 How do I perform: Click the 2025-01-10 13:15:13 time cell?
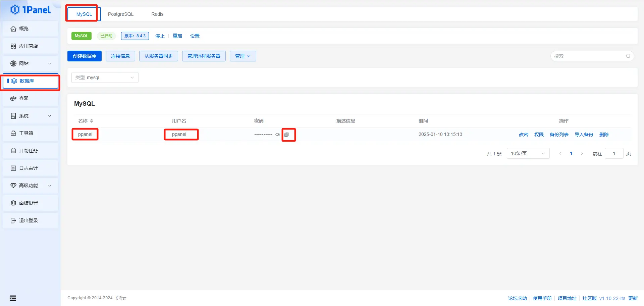(x=440, y=134)
